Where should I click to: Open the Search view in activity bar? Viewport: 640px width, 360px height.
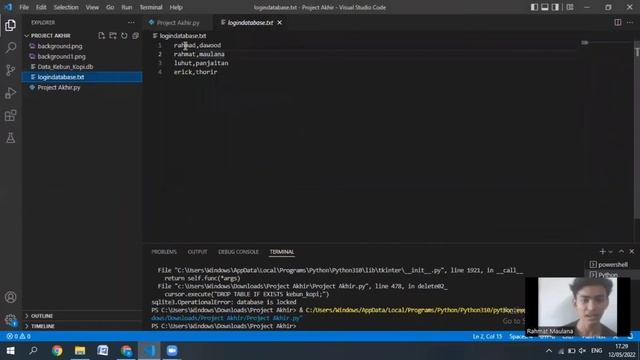[x=11, y=48]
